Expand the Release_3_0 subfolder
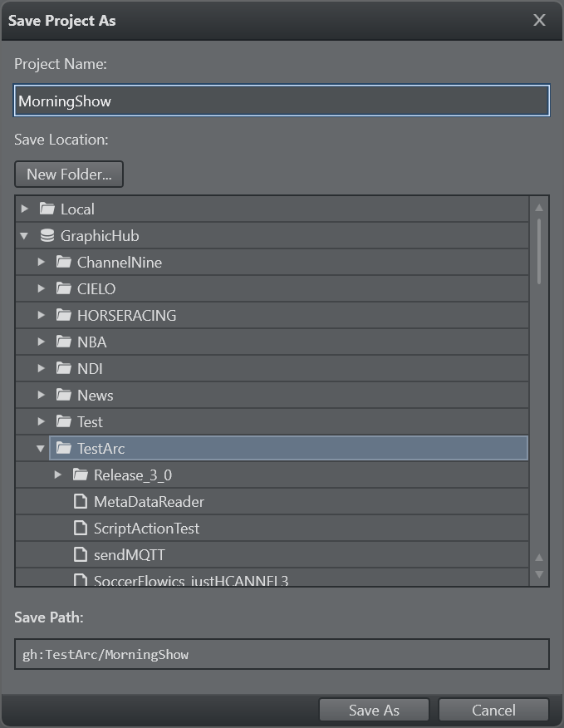The width and height of the screenshot is (564, 728). point(57,475)
